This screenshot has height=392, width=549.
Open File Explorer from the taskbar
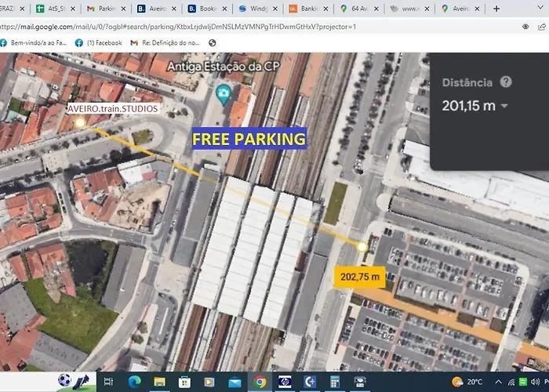[160, 382]
